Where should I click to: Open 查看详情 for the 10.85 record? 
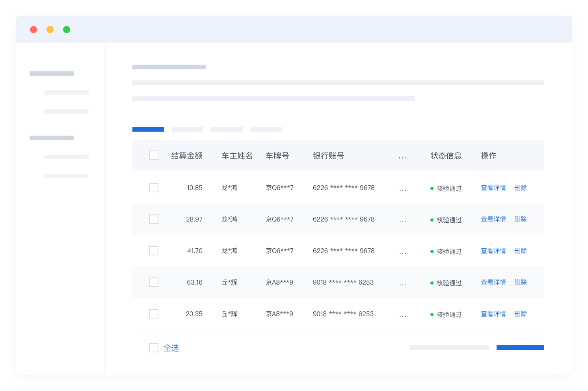click(493, 188)
